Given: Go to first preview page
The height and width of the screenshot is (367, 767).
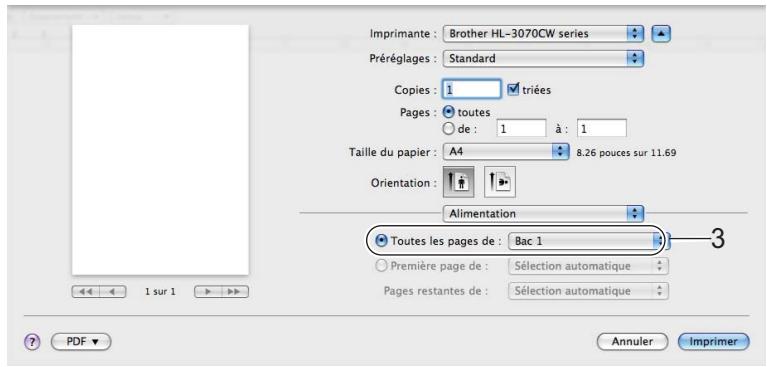Looking at the screenshot, I should click(x=86, y=292).
